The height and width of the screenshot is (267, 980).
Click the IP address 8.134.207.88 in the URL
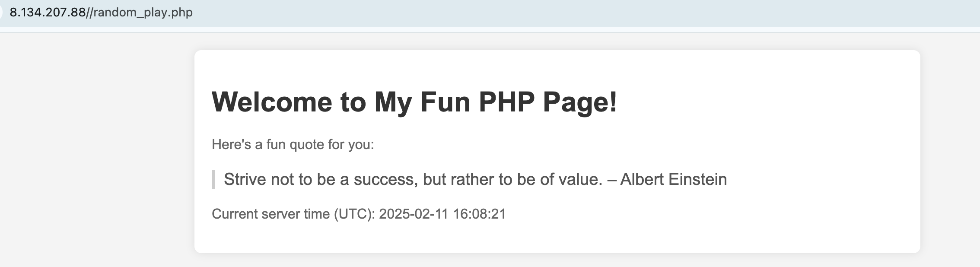[48, 13]
